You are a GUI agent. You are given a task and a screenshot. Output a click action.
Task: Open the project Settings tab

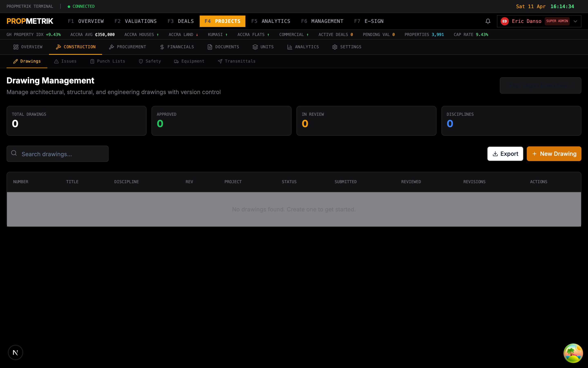click(347, 47)
